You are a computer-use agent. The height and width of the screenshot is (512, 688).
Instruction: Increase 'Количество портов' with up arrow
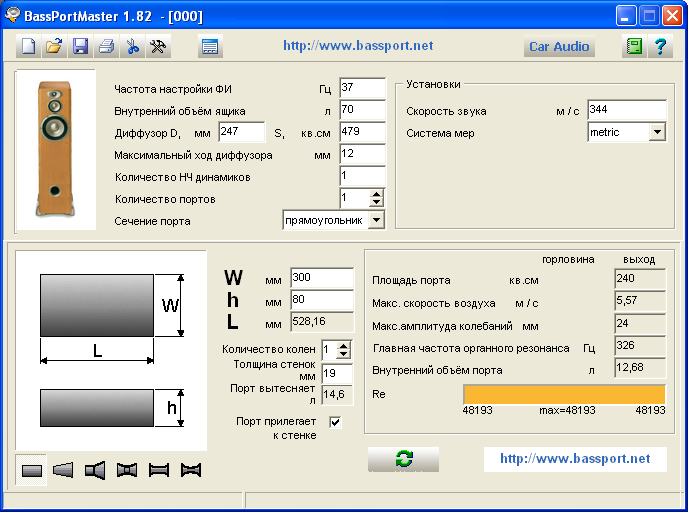click(x=376, y=194)
